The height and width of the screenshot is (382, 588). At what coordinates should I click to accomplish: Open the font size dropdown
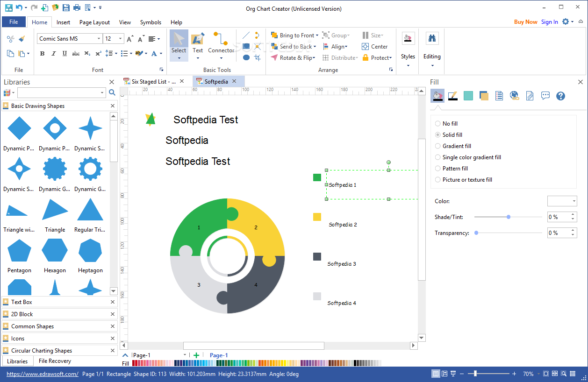tap(121, 39)
